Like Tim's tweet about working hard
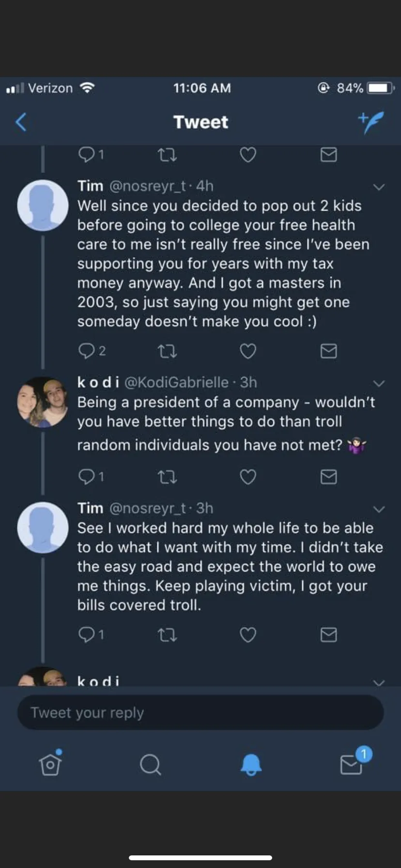Viewport: 401px width, 868px height. (x=248, y=635)
